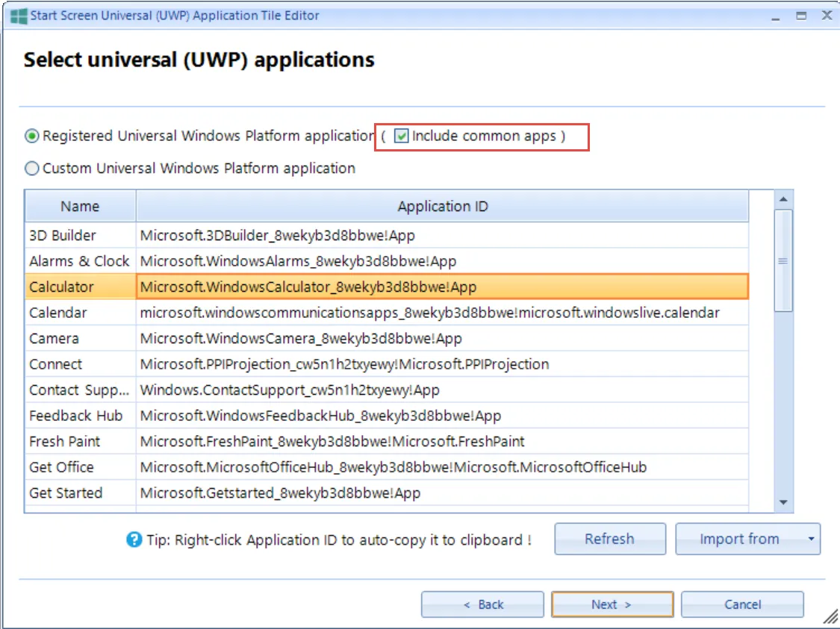Click the Refresh button
Viewport: 840px width, 629px height.
point(609,539)
